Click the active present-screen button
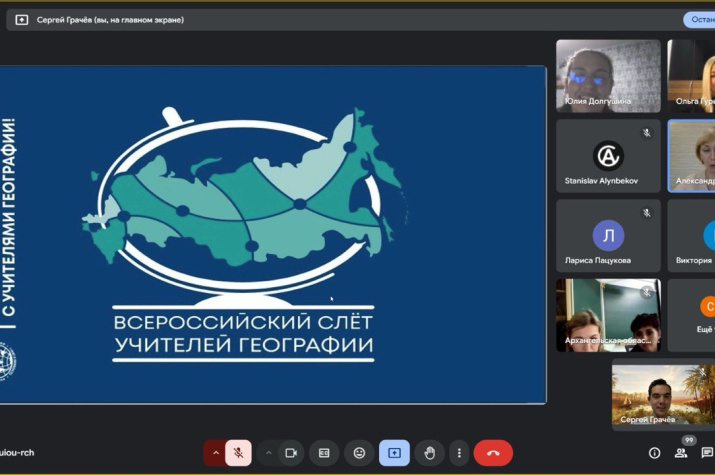This screenshot has height=475, width=715. [x=394, y=453]
